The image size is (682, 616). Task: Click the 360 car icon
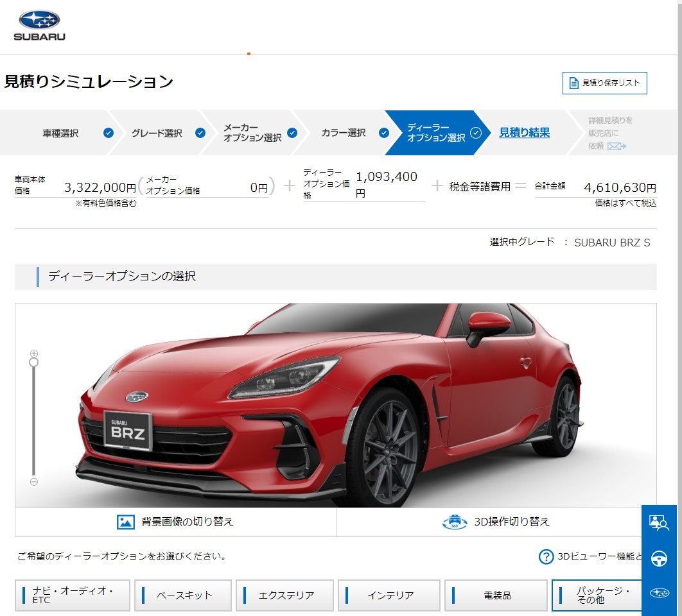click(455, 522)
